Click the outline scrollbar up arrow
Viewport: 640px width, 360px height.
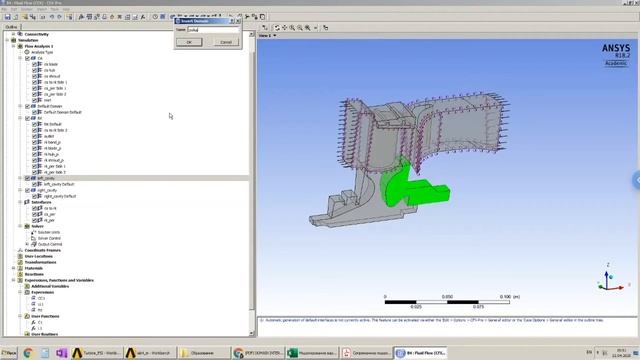click(x=251, y=34)
